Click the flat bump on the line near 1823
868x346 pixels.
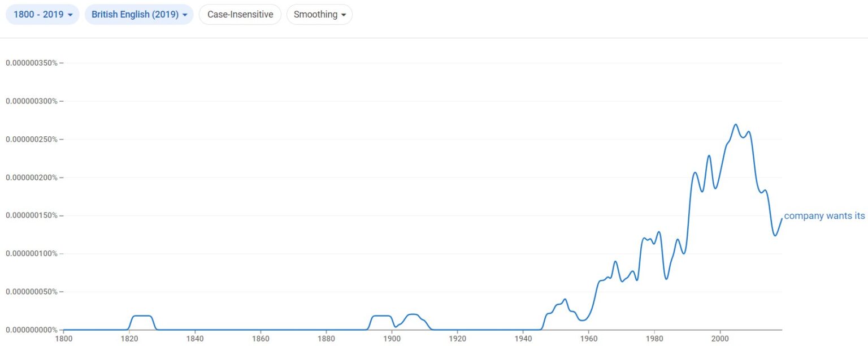[141, 315]
